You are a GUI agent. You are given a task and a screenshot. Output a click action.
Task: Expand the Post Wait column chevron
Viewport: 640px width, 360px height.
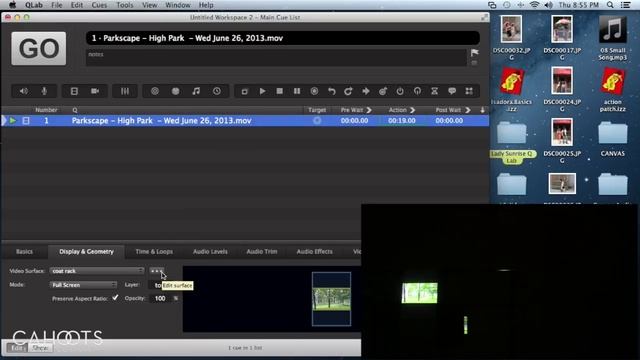tap(468, 110)
